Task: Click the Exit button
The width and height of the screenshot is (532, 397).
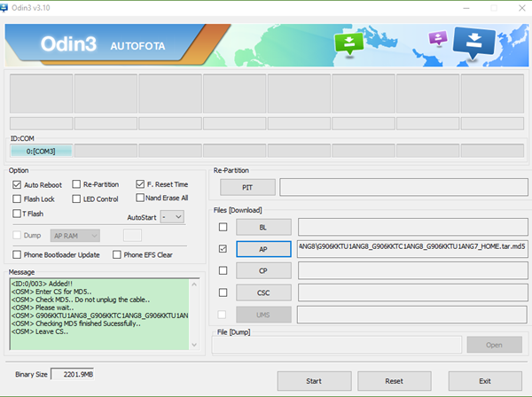Action: pyautogui.click(x=485, y=381)
